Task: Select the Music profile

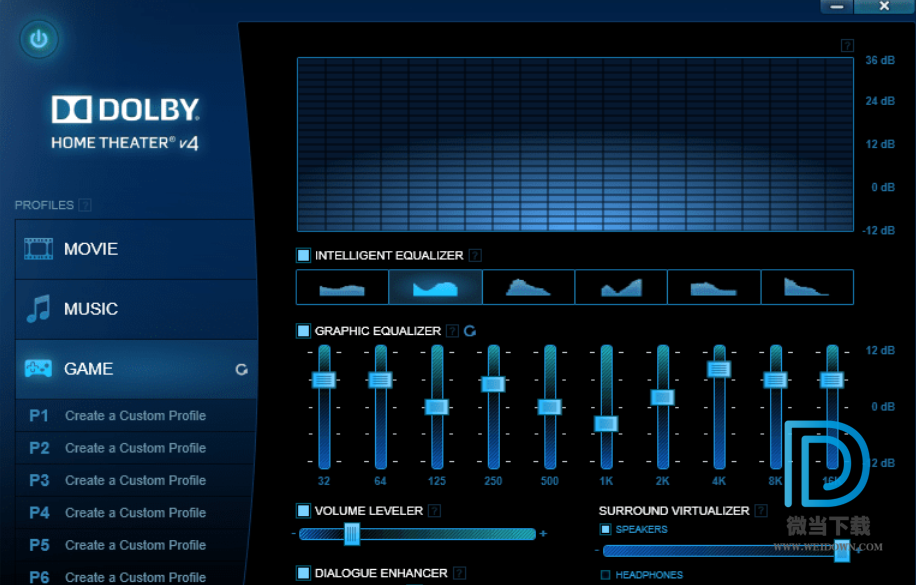Action: (x=136, y=309)
